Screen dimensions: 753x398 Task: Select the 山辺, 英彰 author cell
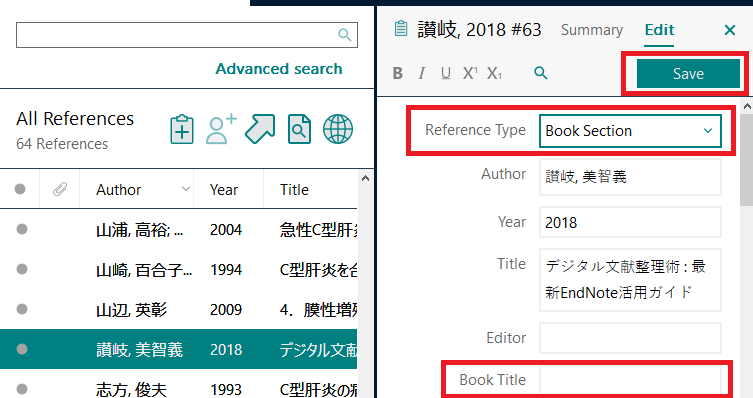(x=132, y=310)
